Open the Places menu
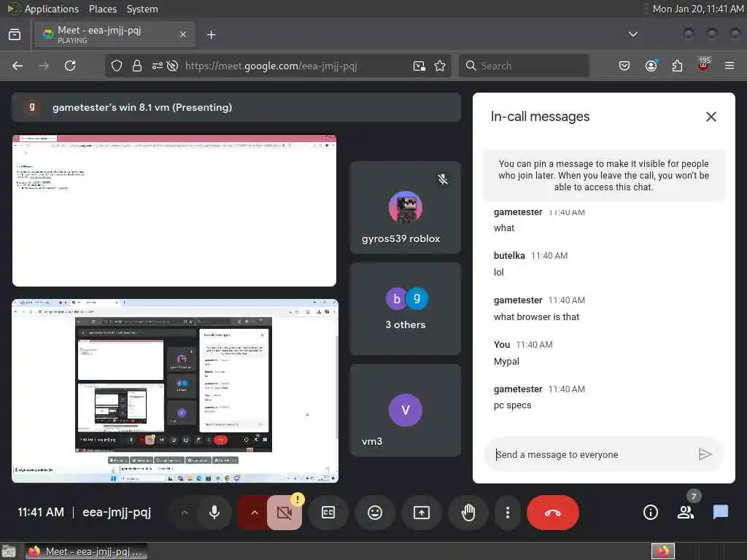747x560 pixels. (x=102, y=9)
